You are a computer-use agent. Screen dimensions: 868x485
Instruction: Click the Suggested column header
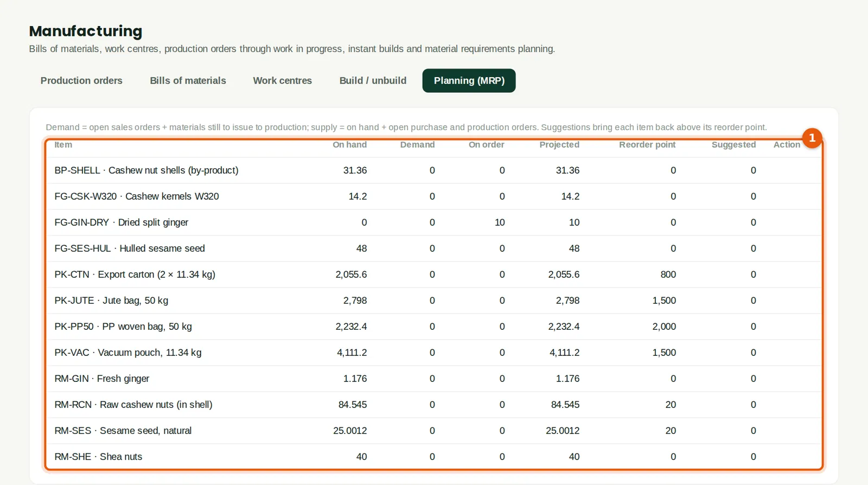(733, 145)
